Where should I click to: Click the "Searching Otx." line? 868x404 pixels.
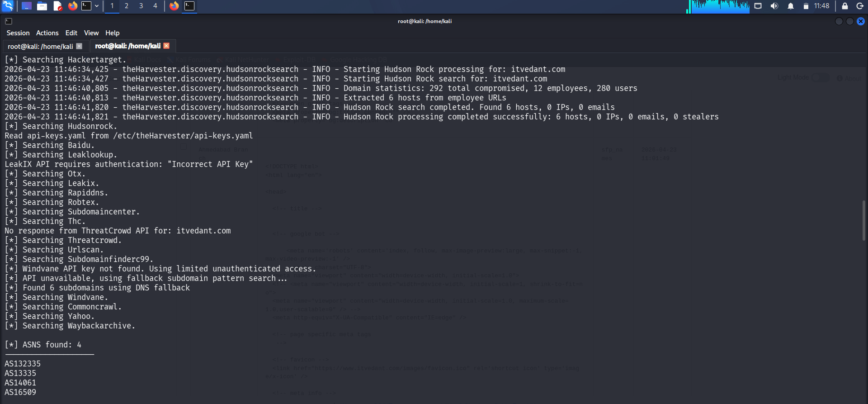[45, 174]
